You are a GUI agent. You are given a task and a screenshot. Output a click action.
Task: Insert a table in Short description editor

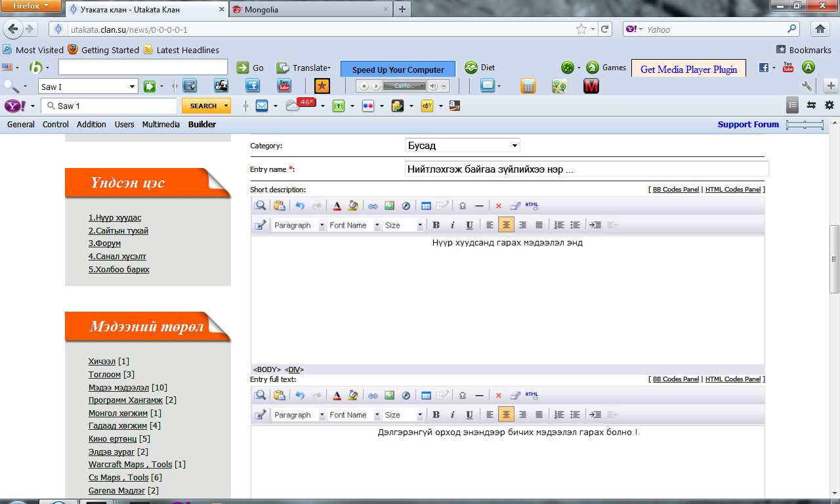(x=426, y=206)
